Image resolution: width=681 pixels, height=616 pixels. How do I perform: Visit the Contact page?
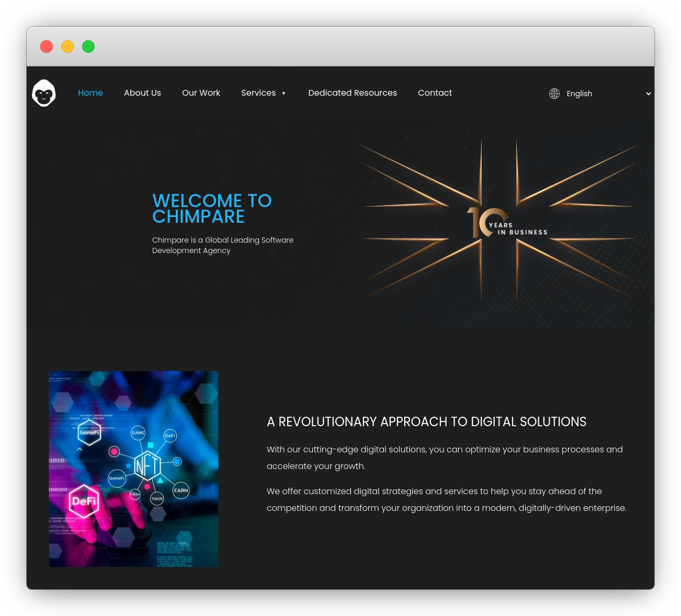coord(435,93)
